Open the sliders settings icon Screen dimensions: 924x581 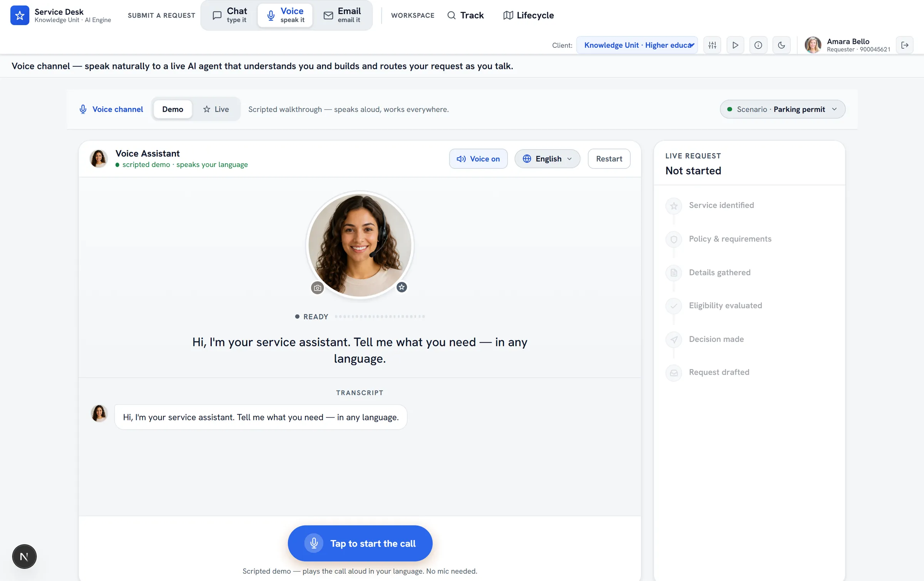[x=712, y=45]
